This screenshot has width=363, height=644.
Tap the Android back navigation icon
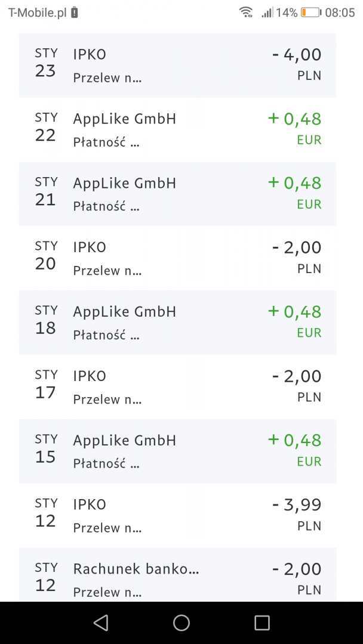[x=101, y=623]
